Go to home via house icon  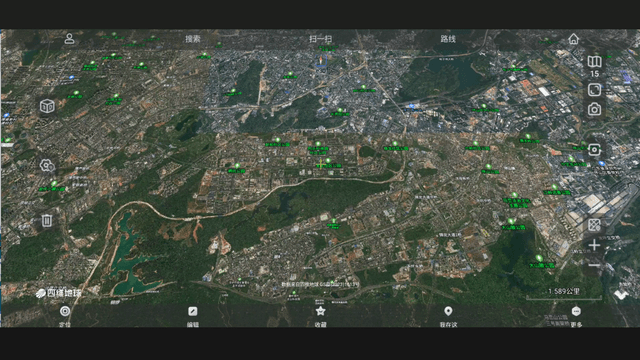[x=573, y=39]
